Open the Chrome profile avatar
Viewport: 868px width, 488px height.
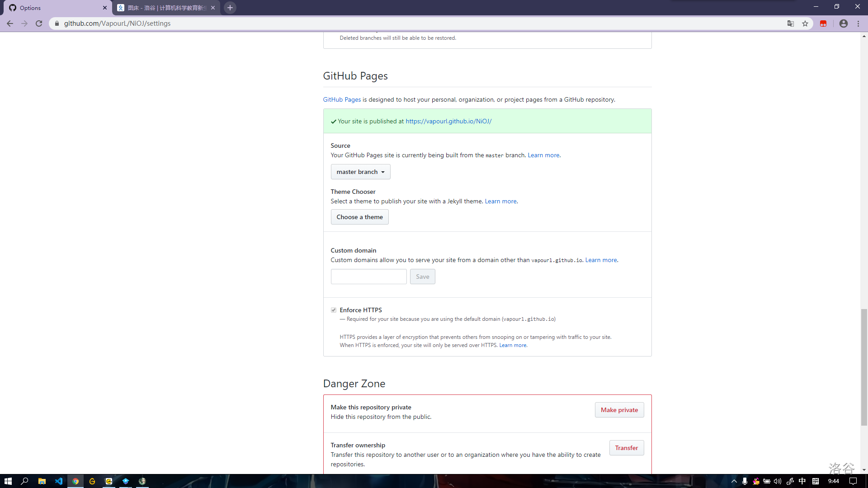[x=844, y=23]
